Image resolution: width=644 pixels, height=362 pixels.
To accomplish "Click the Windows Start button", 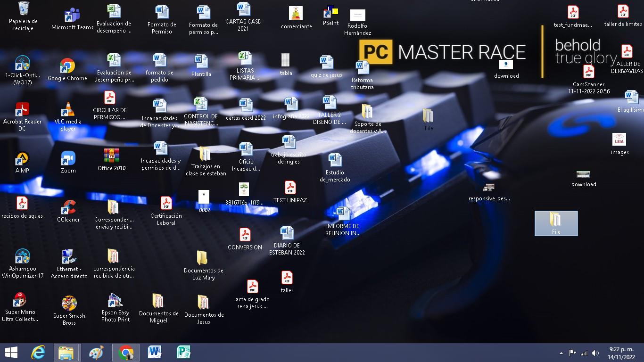I will click(x=11, y=353).
